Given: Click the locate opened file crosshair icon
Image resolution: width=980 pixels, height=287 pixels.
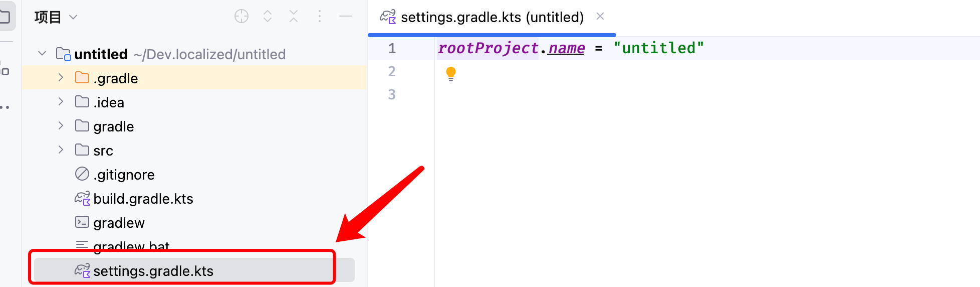Looking at the screenshot, I should [x=241, y=17].
